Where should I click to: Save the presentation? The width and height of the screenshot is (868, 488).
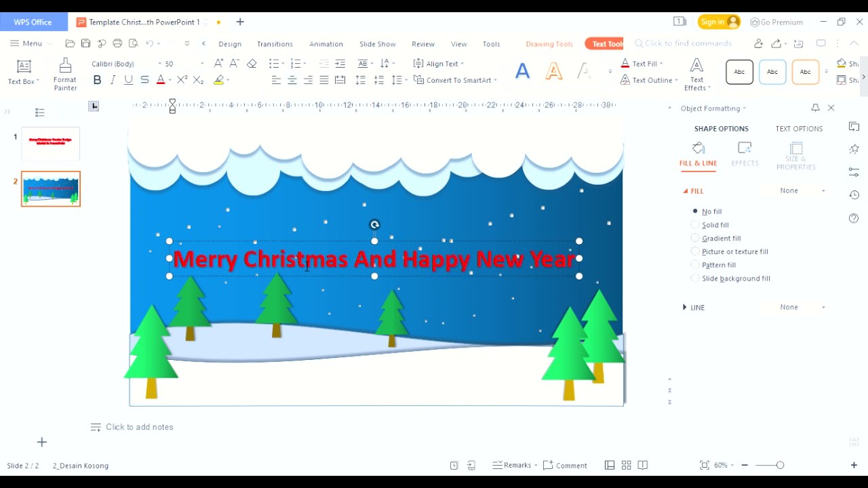(85, 43)
